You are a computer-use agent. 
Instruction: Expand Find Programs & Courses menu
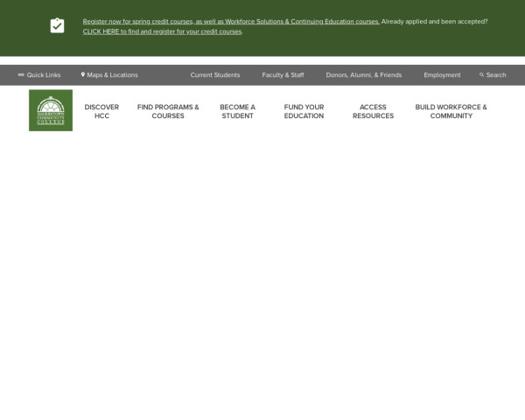(168, 111)
